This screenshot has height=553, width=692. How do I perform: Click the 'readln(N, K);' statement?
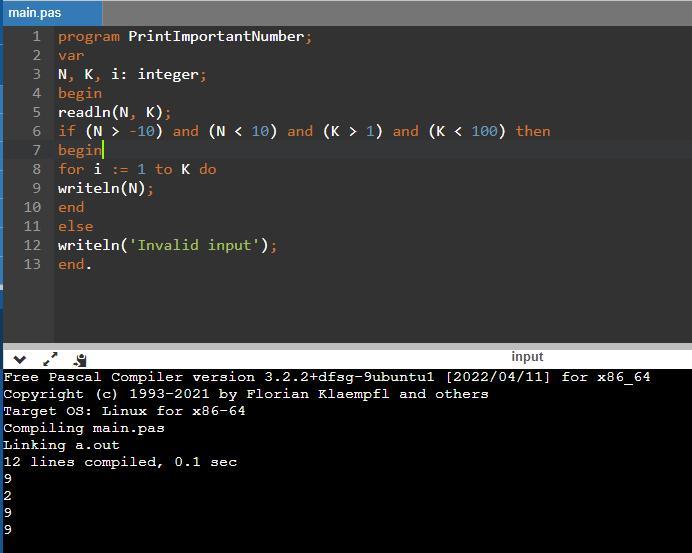114,112
